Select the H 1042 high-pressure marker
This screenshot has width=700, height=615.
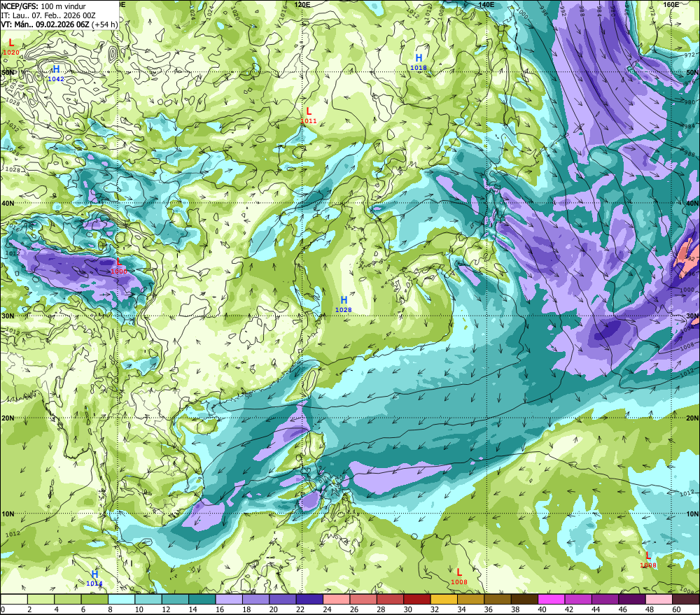[x=56, y=73]
